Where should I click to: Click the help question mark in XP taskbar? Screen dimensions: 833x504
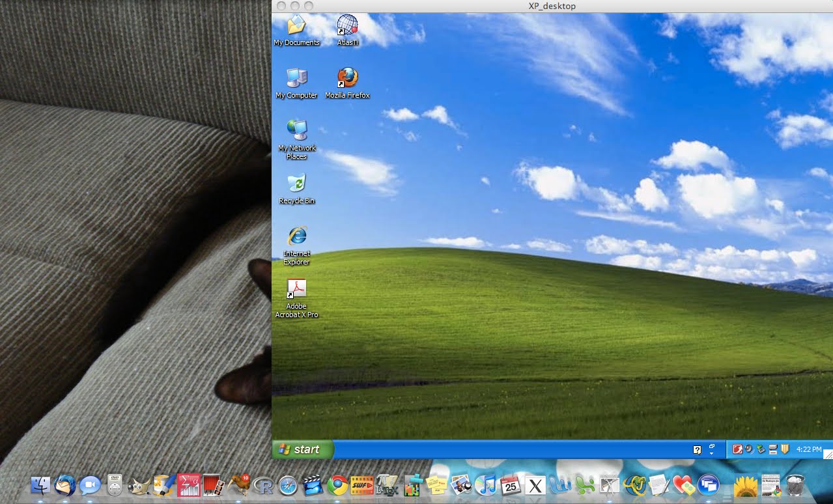(x=698, y=449)
